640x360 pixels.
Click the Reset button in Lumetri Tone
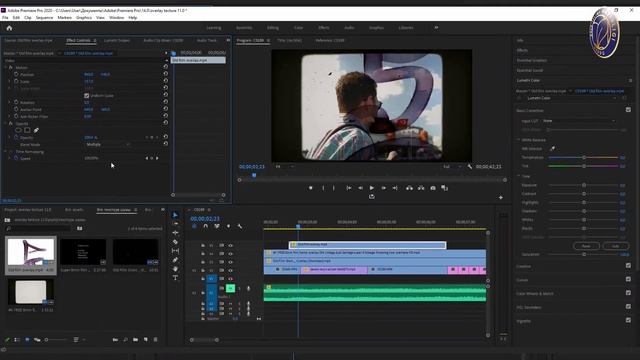[x=586, y=246]
